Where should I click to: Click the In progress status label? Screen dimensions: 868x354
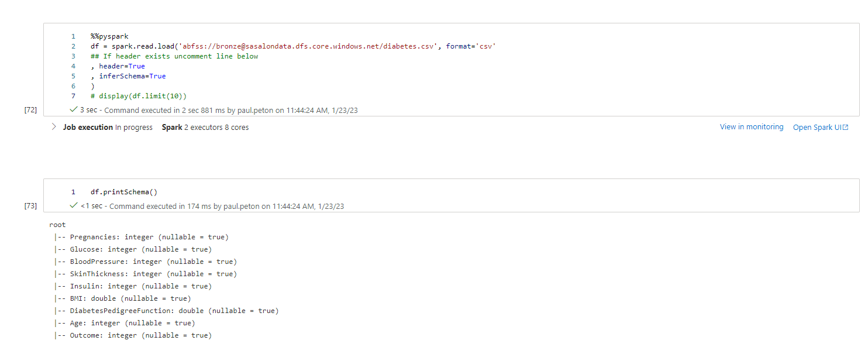tap(135, 127)
